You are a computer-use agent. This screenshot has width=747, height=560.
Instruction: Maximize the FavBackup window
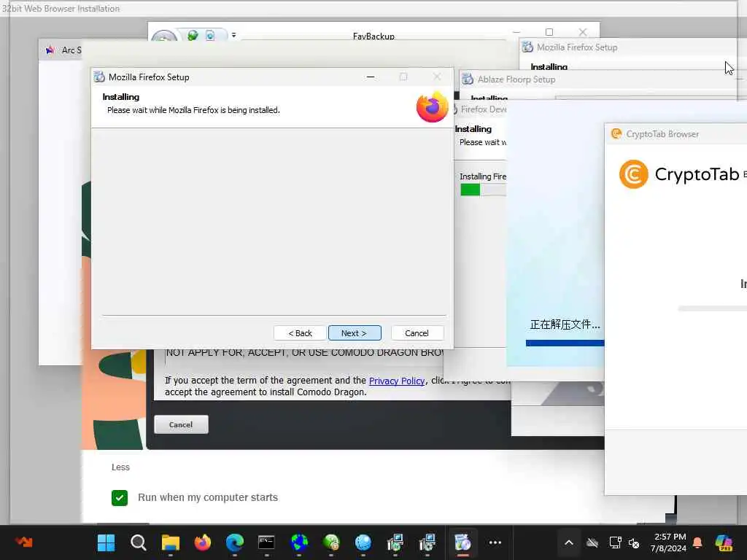coord(549,32)
